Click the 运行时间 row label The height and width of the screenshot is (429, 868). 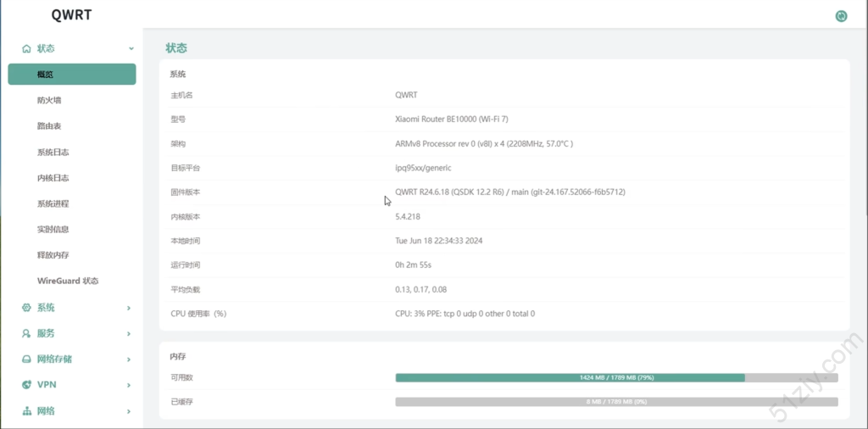(186, 265)
